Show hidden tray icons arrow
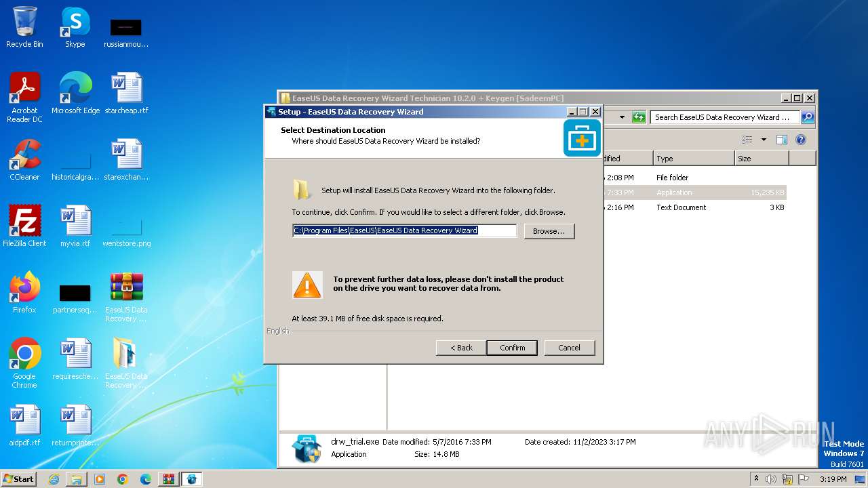868x488 pixels. point(756,479)
